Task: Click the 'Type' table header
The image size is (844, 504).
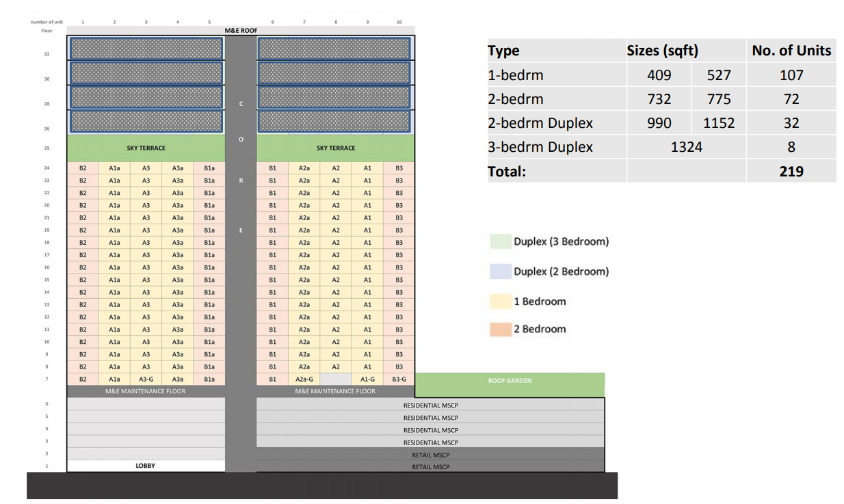Action: pyautogui.click(x=503, y=51)
